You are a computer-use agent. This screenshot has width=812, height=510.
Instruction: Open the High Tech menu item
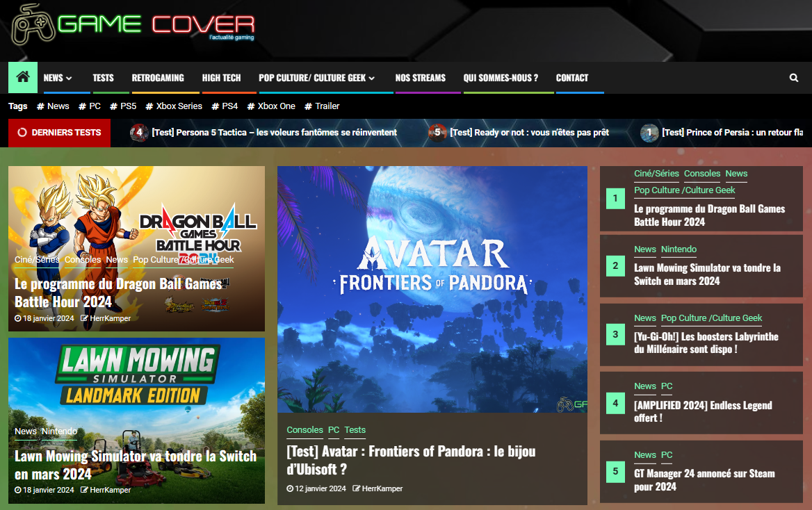pos(221,78)
